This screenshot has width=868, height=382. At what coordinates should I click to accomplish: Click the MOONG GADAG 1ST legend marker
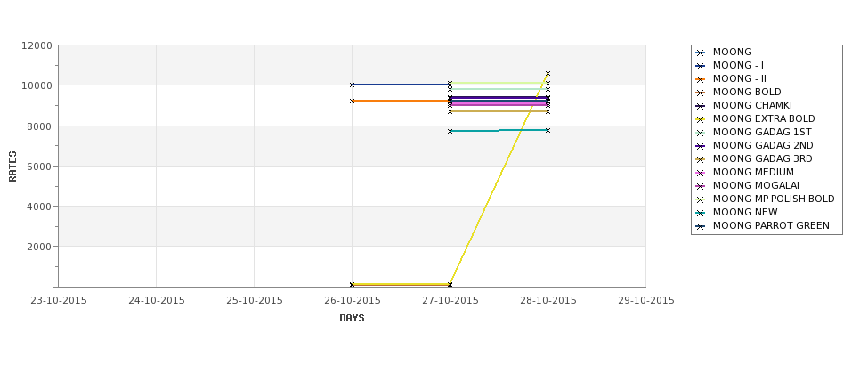pyautogui.click(x=701, y=133)
